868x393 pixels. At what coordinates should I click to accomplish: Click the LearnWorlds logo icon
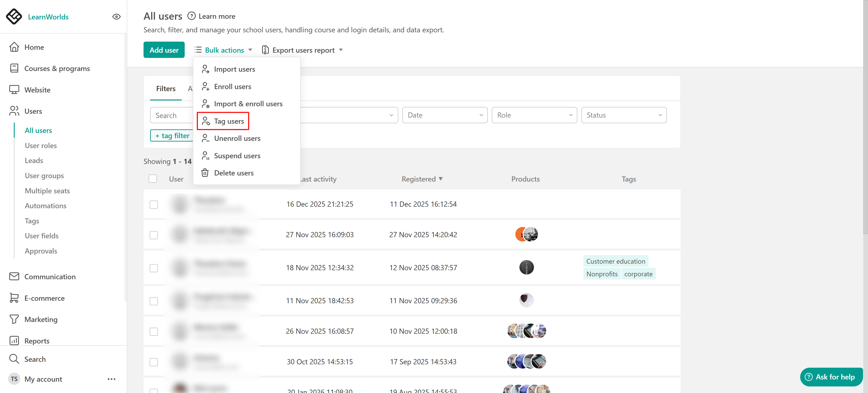point(14,17)
